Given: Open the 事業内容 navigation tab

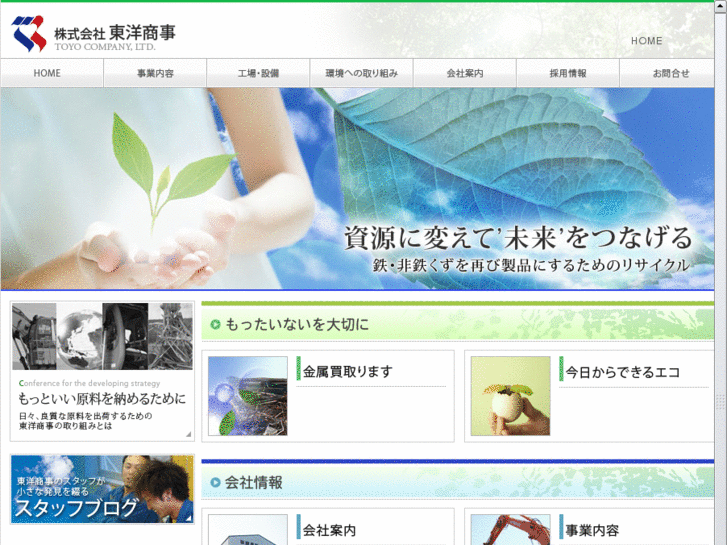Looking at the screenshot, I should click(155, 73).
